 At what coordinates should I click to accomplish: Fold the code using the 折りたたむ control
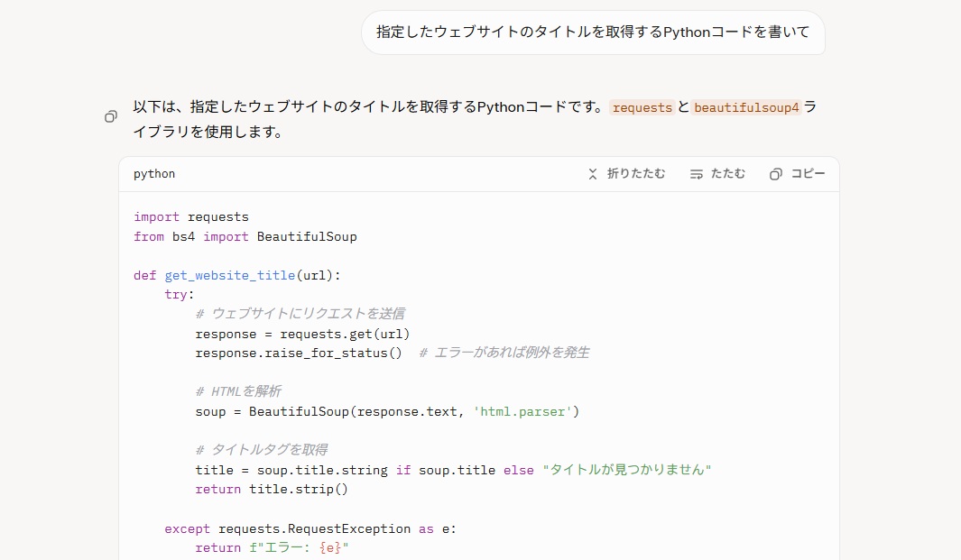click(x=627, y=173)
